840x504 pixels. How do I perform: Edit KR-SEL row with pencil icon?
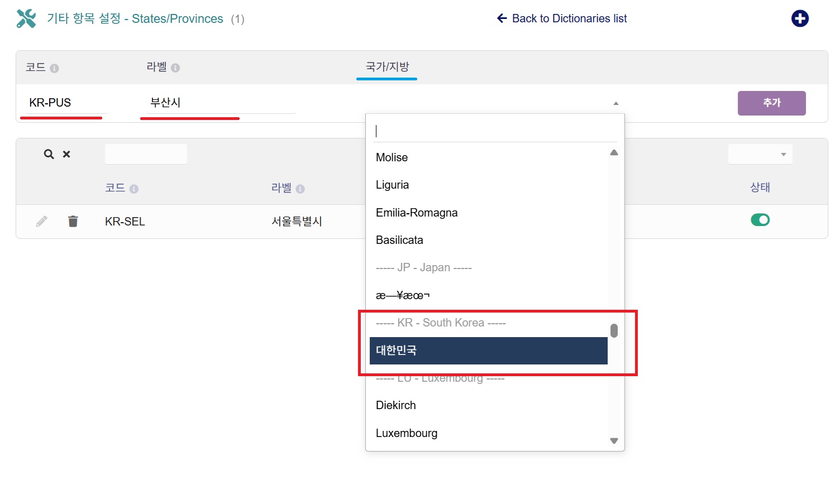[x=41, y=222]
